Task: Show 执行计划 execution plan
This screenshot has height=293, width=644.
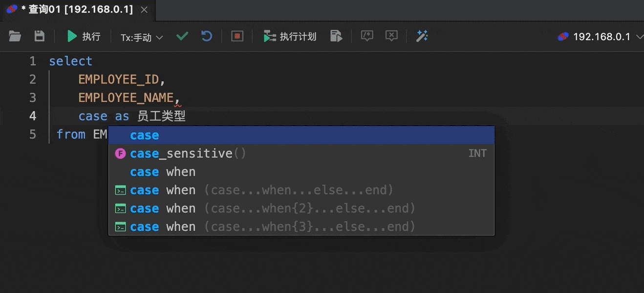Action: (x=290, y=36)
